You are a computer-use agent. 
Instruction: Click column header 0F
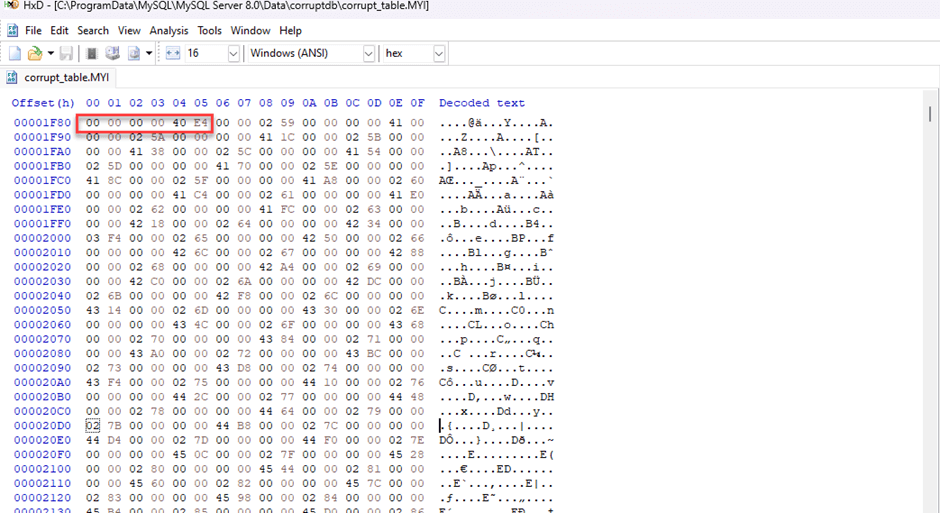[417, 103]
